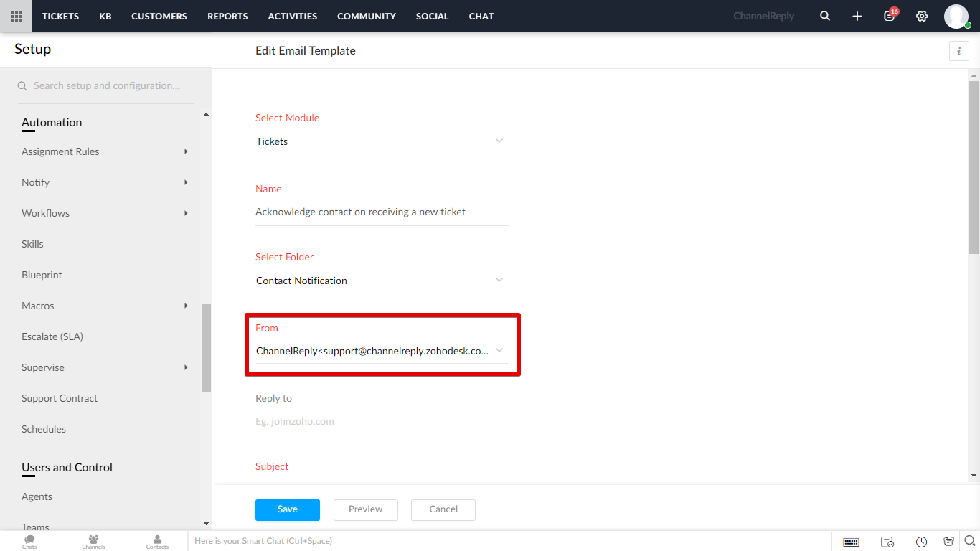The width and height of the screenshot is (980, 551).
Task: Open Skills in setup sidebar
Action: click(32, 244)
